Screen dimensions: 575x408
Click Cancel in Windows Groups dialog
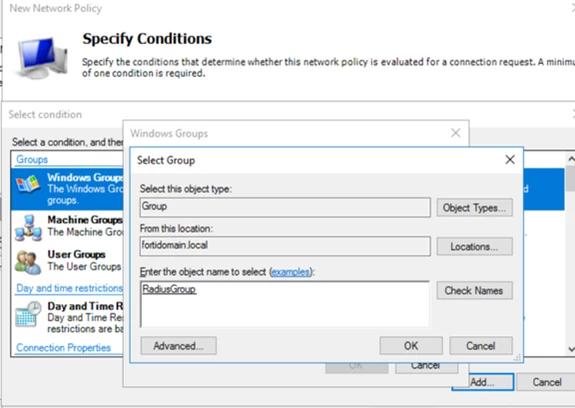coord(426,367)
